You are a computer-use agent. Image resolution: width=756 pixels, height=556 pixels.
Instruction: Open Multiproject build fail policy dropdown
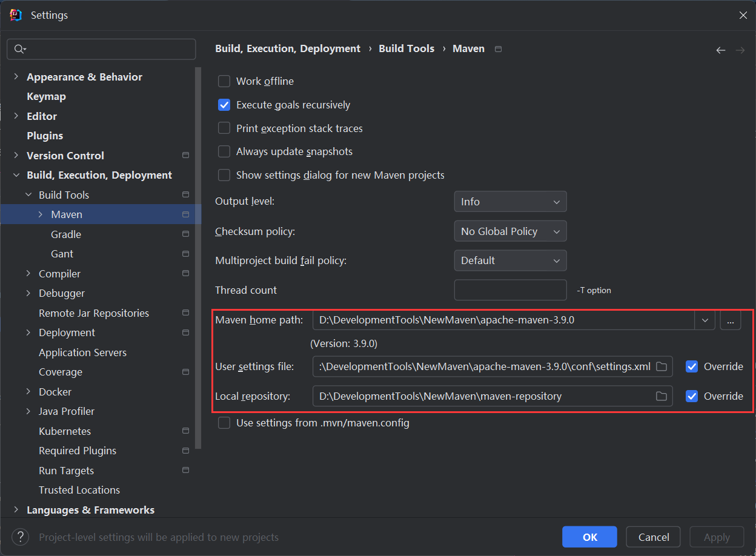pyautogui.click(x=510, y=260)
